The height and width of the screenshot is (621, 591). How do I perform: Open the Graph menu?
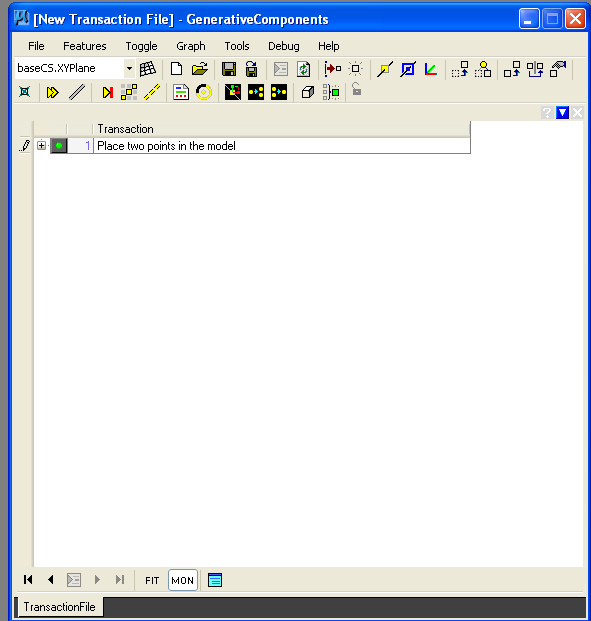tap(191, 46)
